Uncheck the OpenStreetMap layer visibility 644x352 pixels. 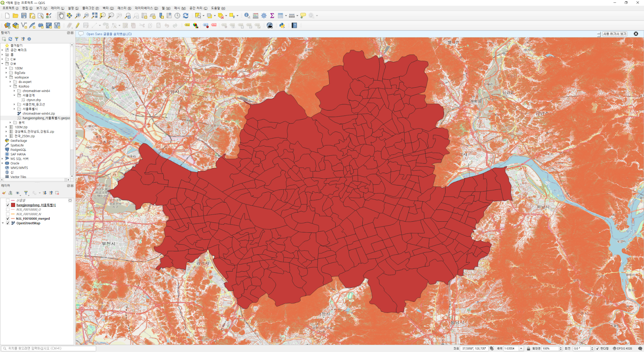(x=8, y=223)
